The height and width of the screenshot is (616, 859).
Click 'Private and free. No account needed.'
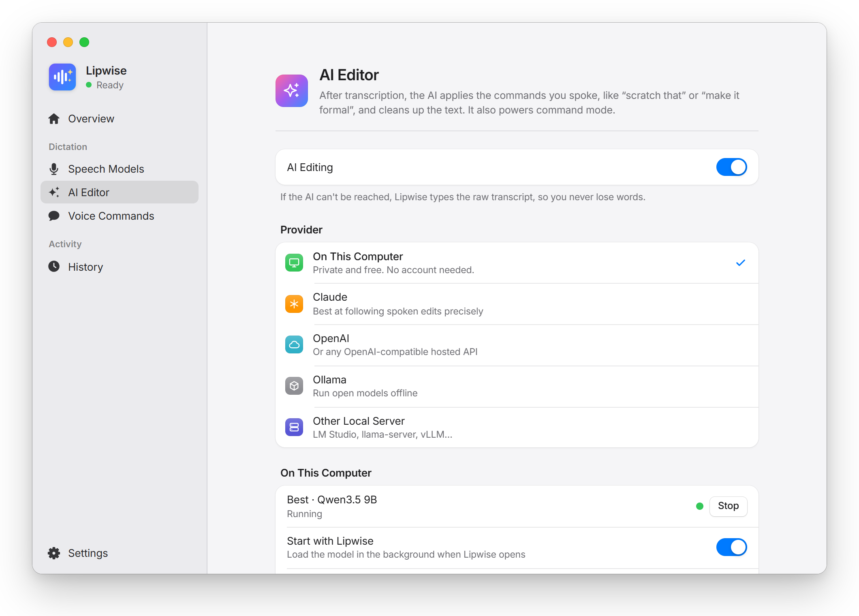(x=393, y=270)
